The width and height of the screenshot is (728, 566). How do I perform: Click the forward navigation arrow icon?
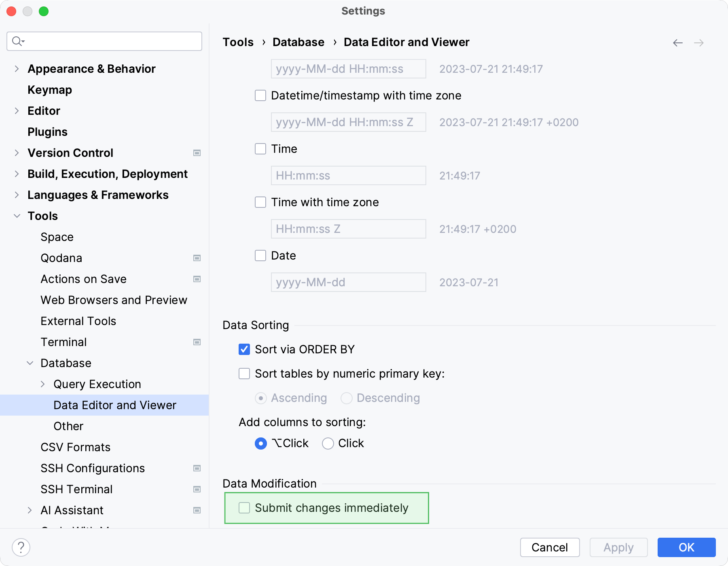[699, 43]
